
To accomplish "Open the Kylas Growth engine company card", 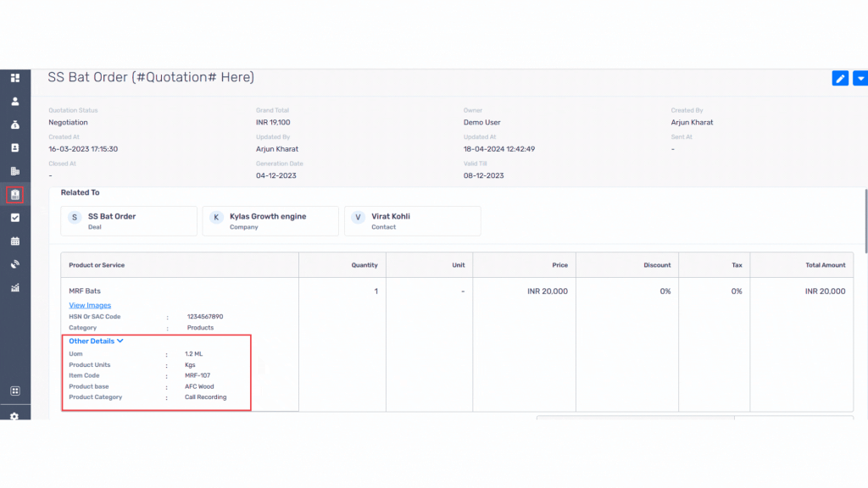I will pos(270,220).
